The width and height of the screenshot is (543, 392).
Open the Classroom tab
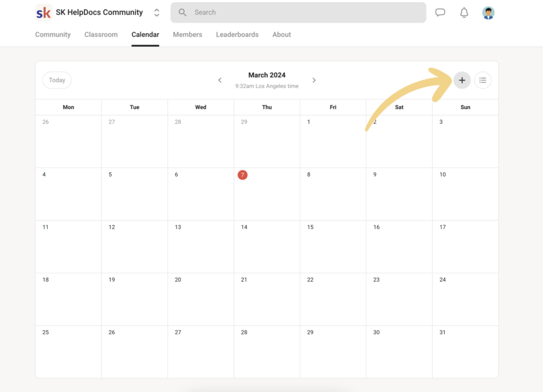101,34
